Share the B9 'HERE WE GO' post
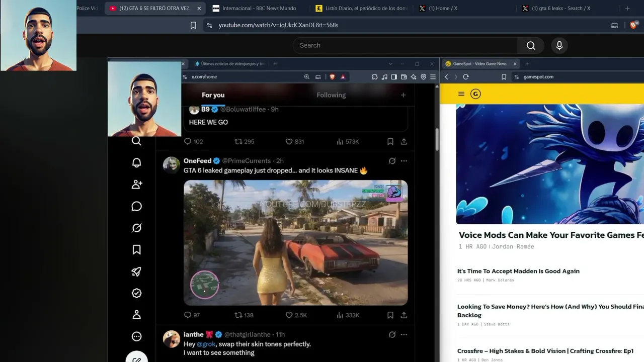 click(x=404, y=142)
